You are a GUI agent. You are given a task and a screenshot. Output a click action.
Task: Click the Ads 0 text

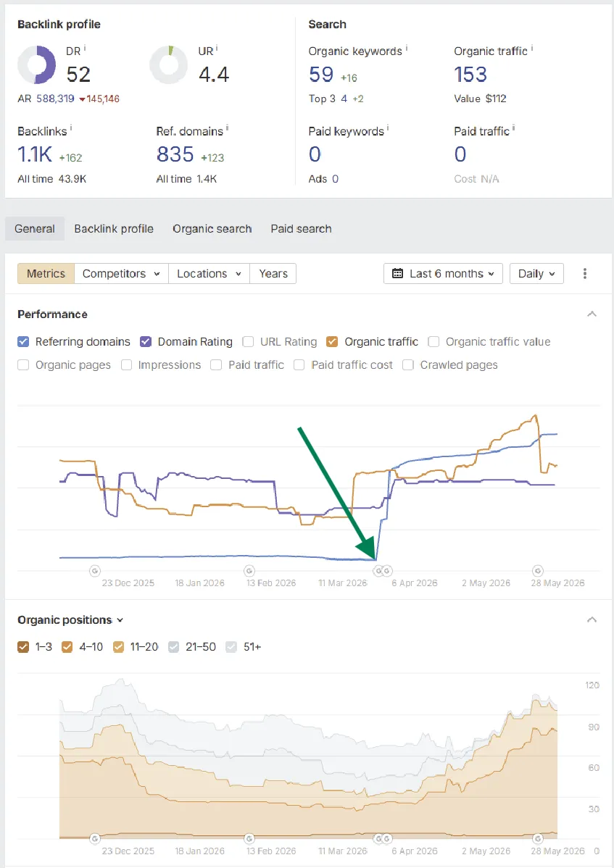(323, 179)
